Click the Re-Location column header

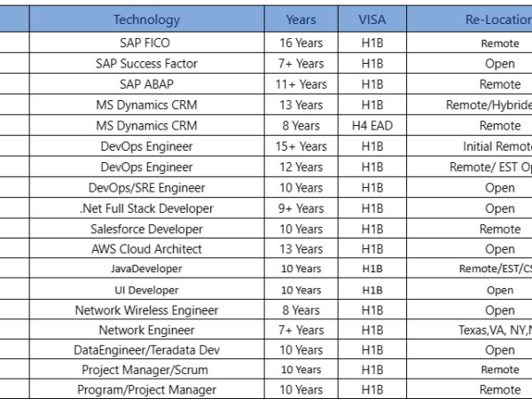click(497, 20)
